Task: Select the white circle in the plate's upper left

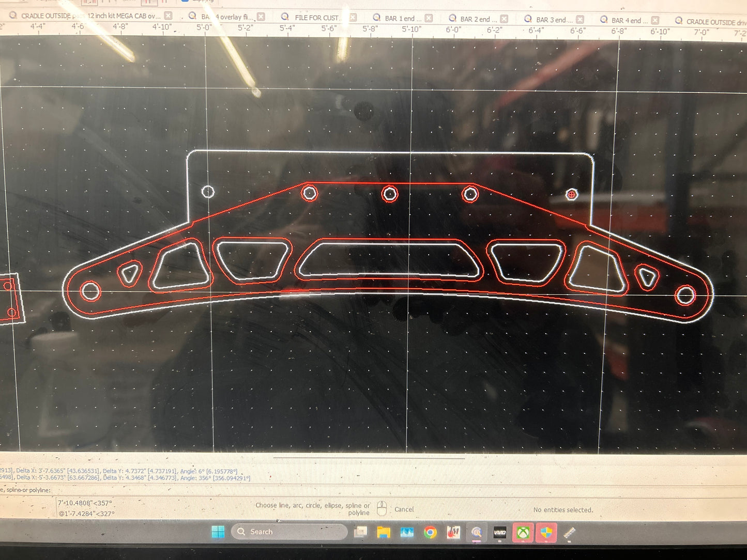Action: (x=208, y=192)
